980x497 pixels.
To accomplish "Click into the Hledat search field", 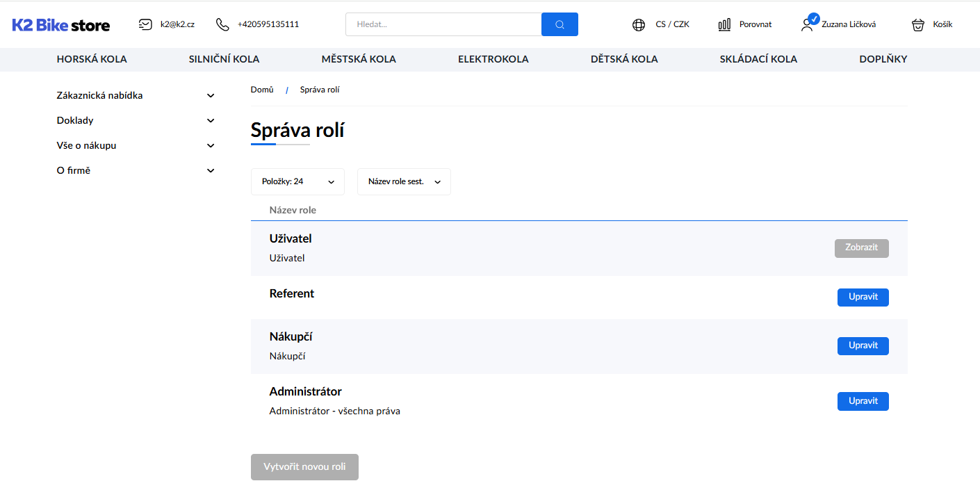I will [443, 24].
